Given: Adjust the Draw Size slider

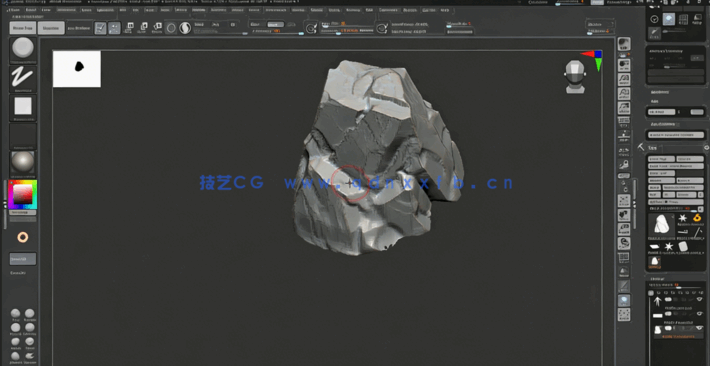Looking at the screenshot, I should (x=348, y=30).
